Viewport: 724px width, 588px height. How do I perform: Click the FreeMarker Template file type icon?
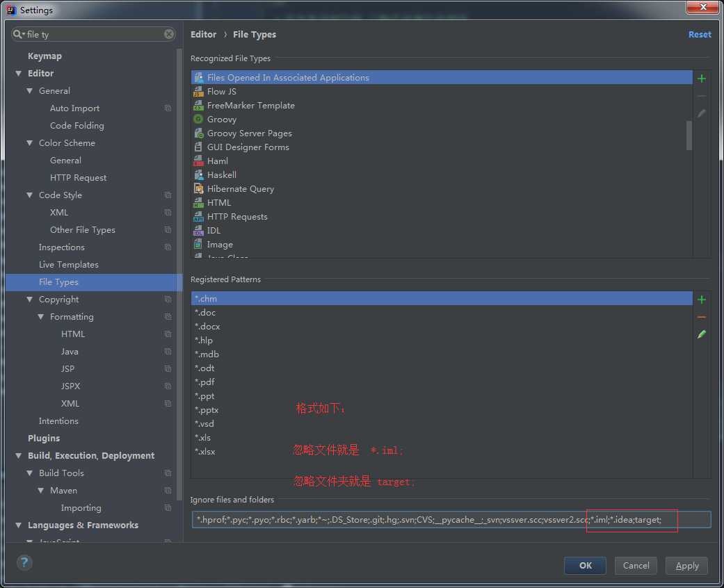pos(198,105)
